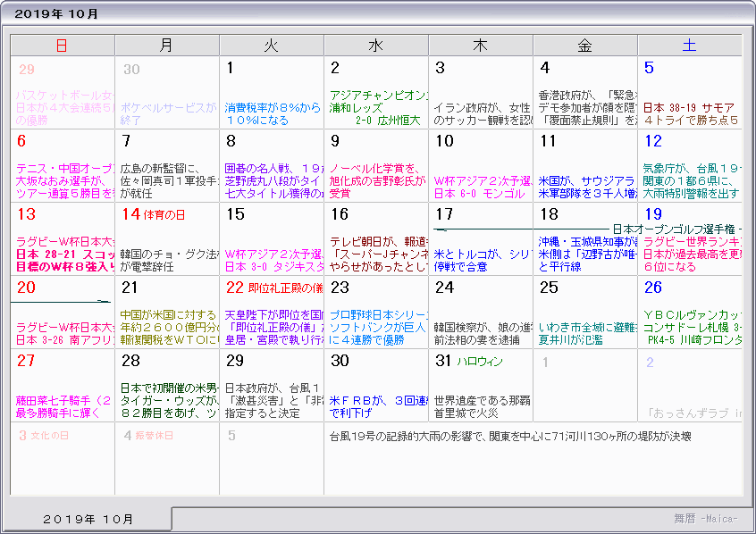The height and width of the screenshot is (534, 756).
Task: Click the 2019年 10月 title bar text
Action: [57, 13]
